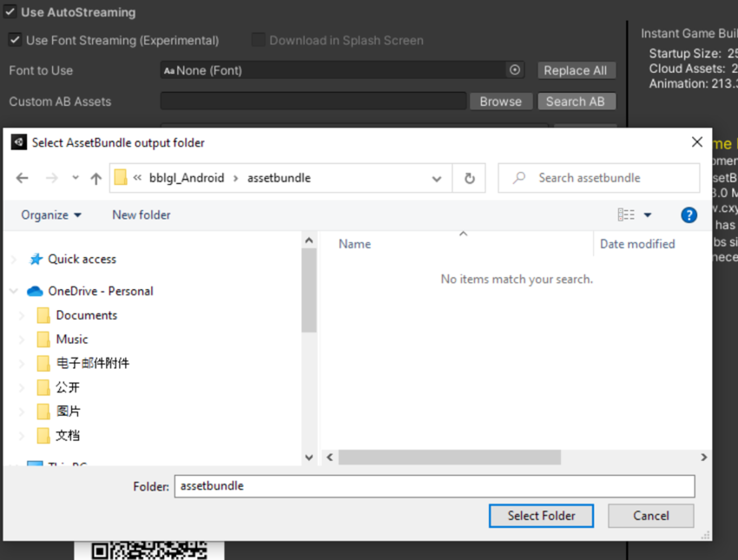This screenshot has height=560, width=738.
Task: Refresh the assetbundle folder listing
Action: tap(470, 178)
